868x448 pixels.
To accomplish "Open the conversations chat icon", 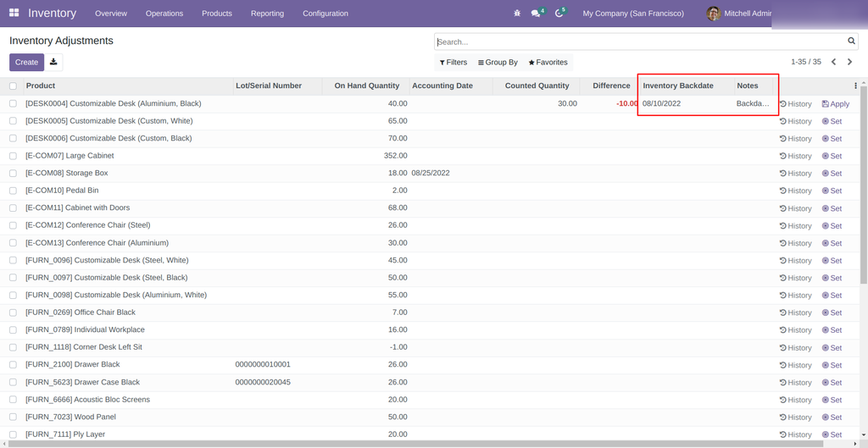I will pos(536,14).
